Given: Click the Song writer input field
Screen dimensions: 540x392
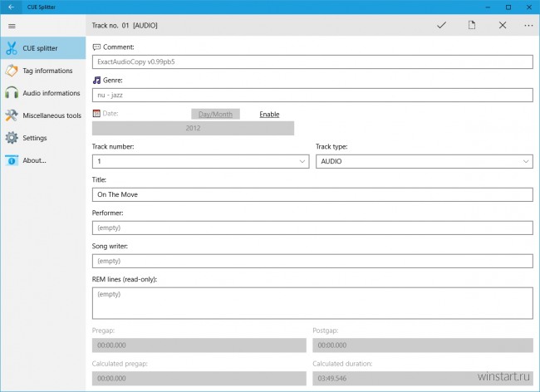Looking at the screenshot, I should pos(312,261).
